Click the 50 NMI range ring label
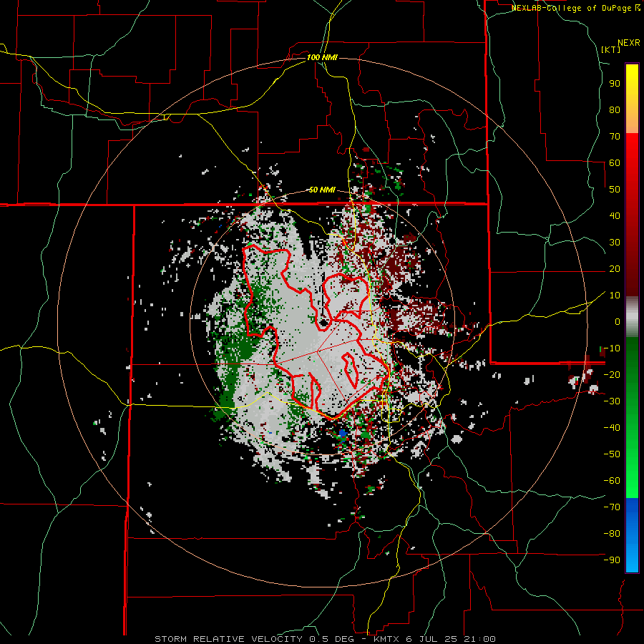This screenshot has width=644, height=644. [322, 190]
